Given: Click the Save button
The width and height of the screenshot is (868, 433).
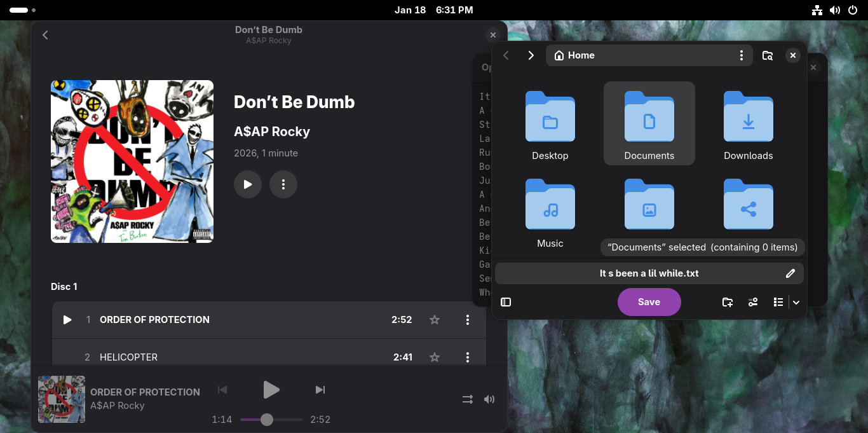Looking at the screenshot, I should coord(649,302).
